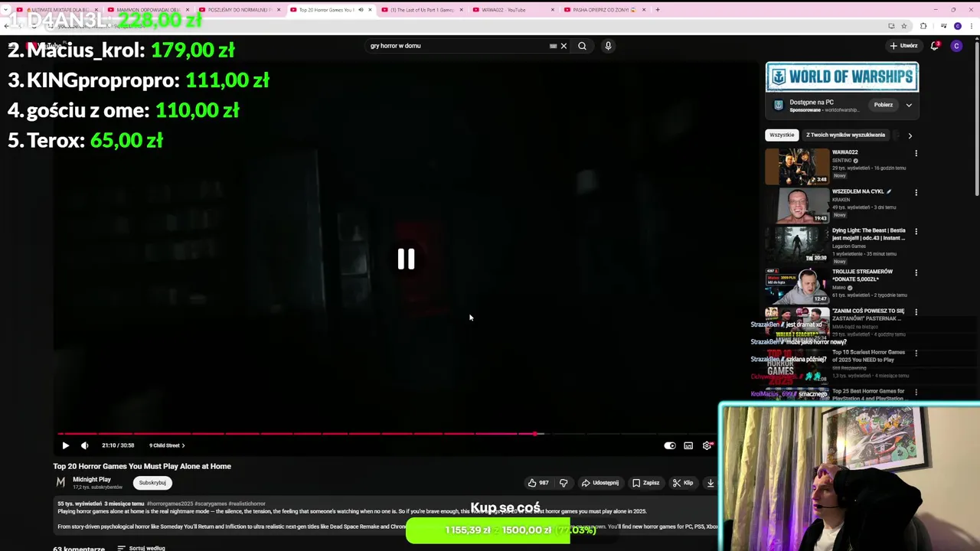Open options for Top 10 Scariest Horror Games
The height and width of the screenshot is (551, 980).
click(916, 354)
